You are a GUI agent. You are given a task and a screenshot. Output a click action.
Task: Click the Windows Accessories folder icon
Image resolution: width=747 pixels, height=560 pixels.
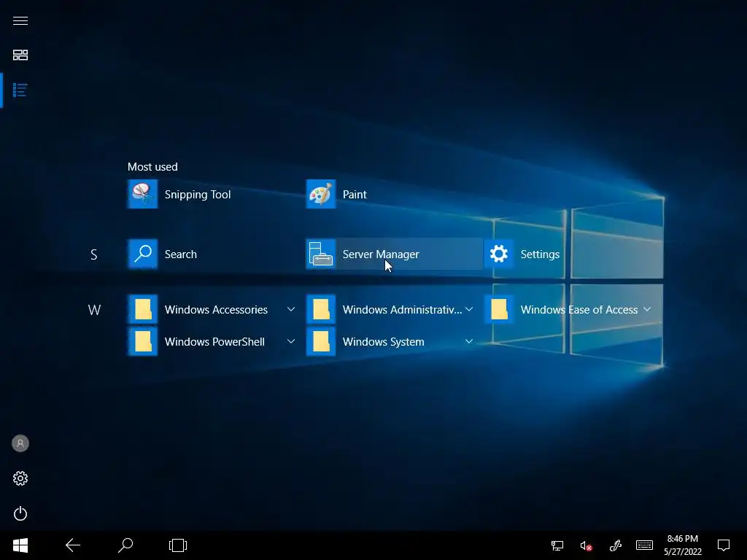click(x=142, y=309)
